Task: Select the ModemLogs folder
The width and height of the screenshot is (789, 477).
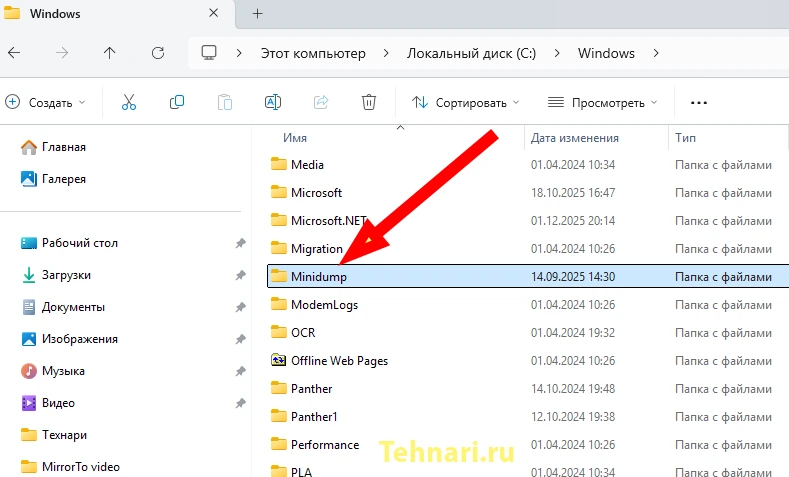Action: [x=324, y=305]
